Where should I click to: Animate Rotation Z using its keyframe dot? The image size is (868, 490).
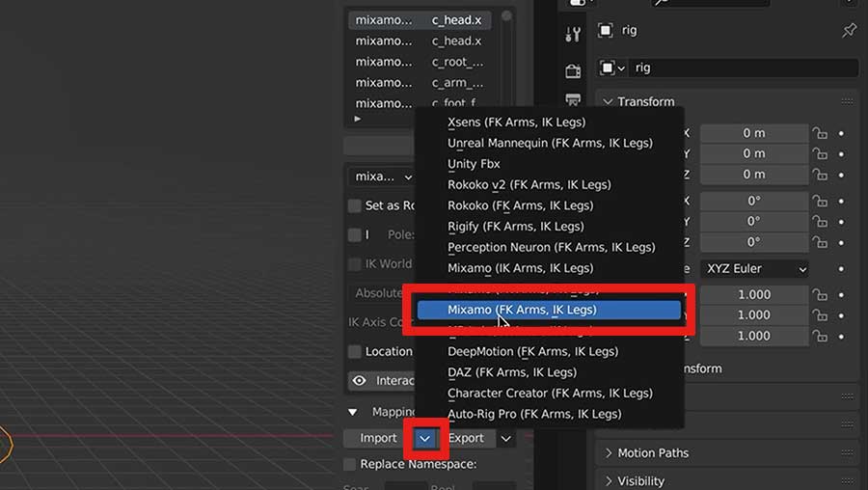pos(841,242)
